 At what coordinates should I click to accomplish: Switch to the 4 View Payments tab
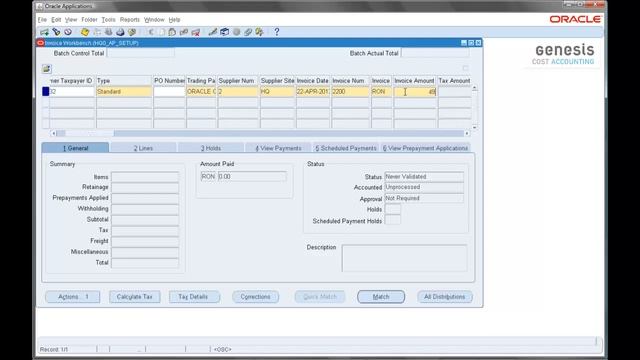click(x=278, y=148)
